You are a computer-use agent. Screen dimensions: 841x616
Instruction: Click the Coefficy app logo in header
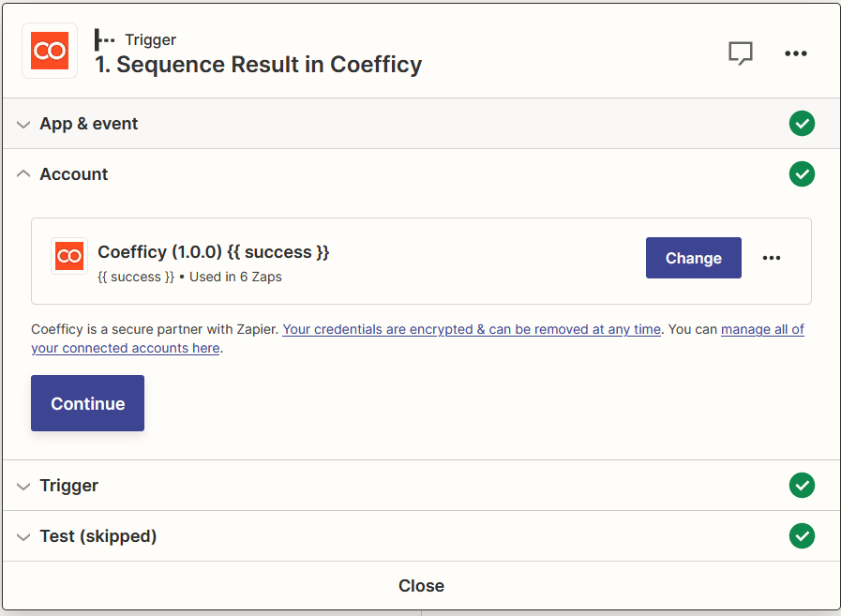pos(50,51)
